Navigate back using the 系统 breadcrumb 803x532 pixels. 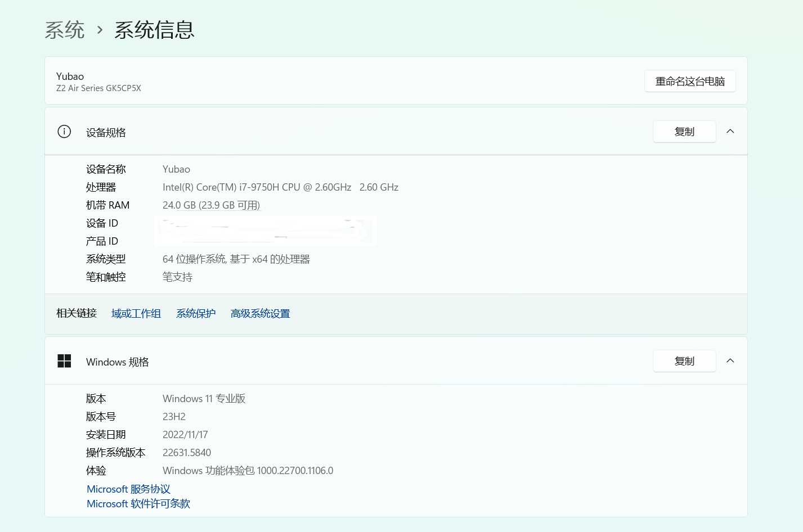click(x=65, y=31)
